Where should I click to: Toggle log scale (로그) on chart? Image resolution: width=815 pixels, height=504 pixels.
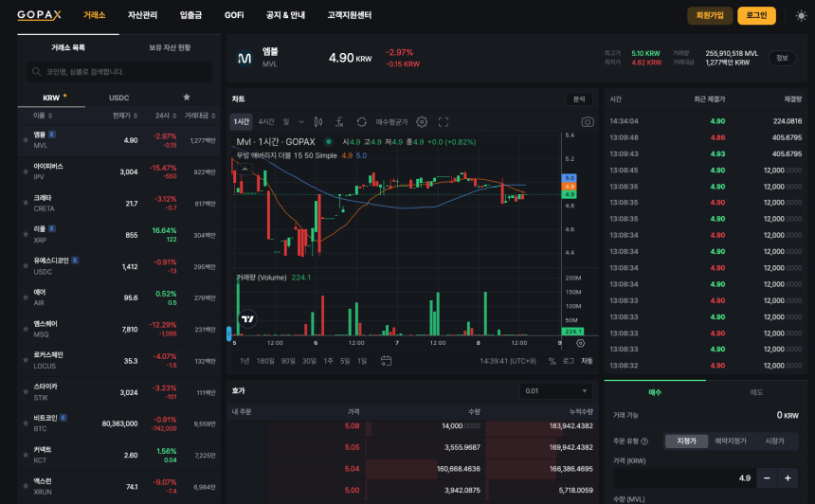pos(569,361)
